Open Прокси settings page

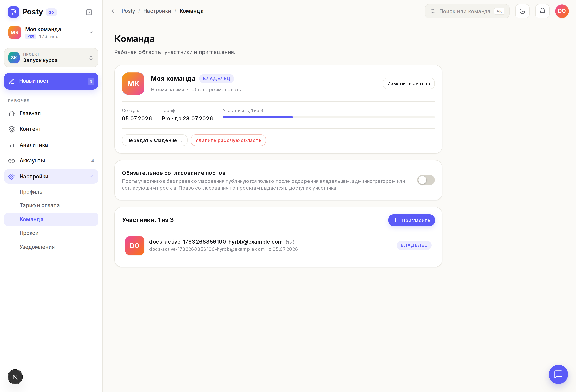pyautogui.click(x=51, y=233)
